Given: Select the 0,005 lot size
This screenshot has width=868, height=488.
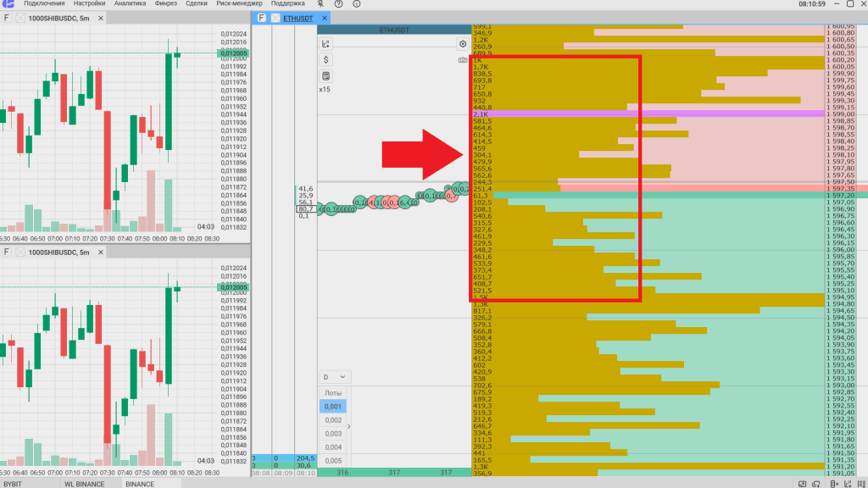Looking at the screenshot, I should [x=333, y=461].
